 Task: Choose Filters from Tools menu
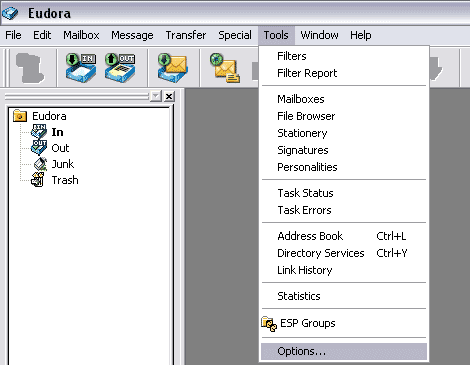344,56
